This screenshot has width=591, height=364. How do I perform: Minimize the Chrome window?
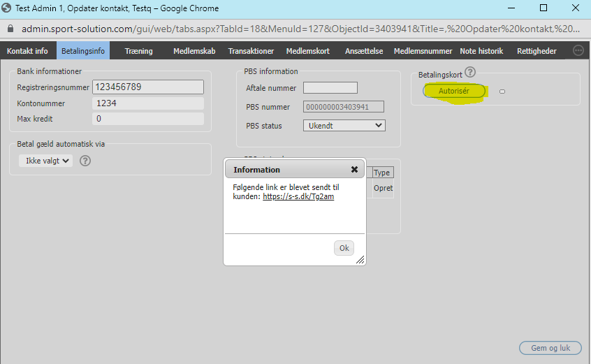(x=511, y=8)
